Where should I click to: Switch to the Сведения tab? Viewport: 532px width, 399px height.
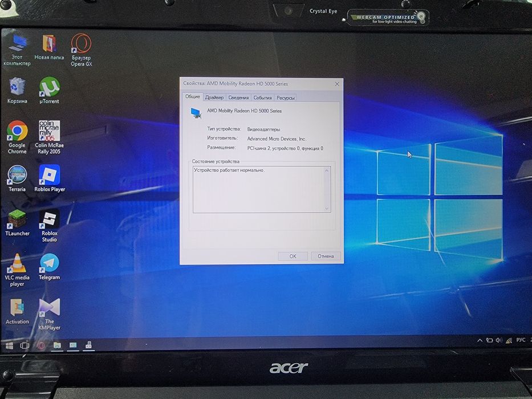[238, 97]
